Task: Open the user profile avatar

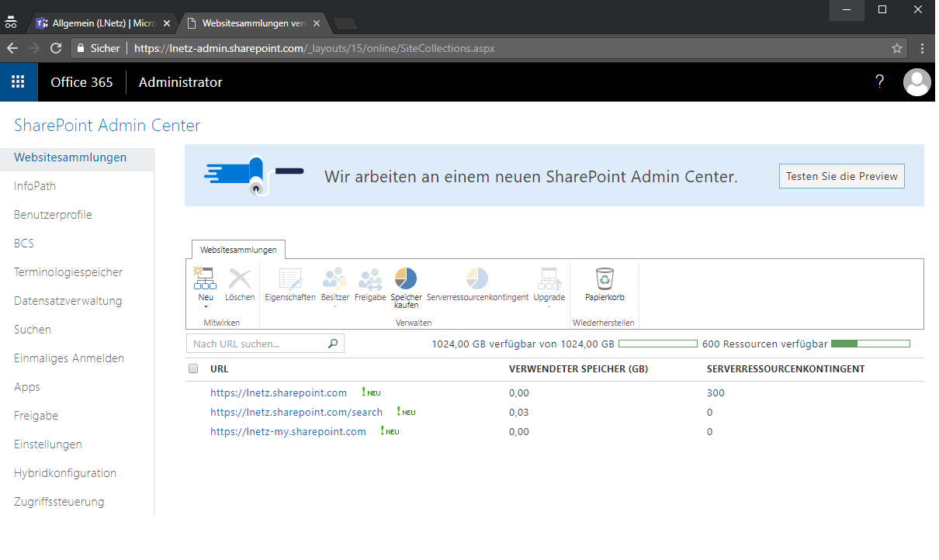Action: (x=917, y=81)
